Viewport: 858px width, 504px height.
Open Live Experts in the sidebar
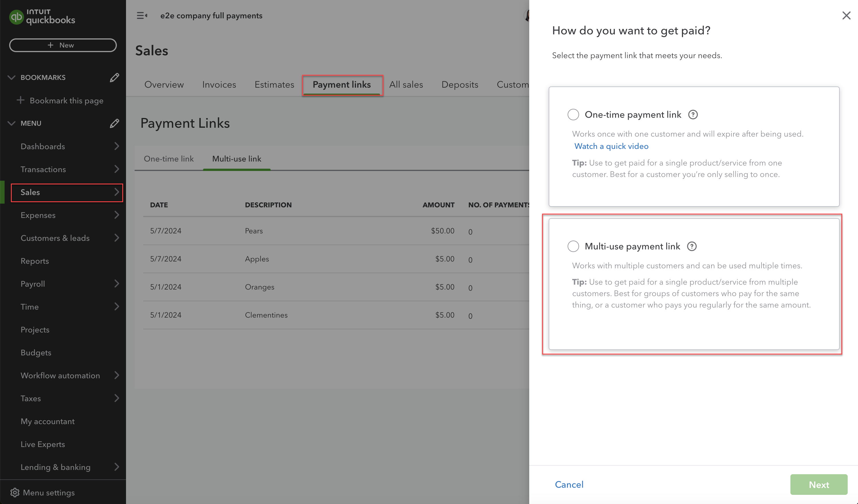tap(43, 444)
